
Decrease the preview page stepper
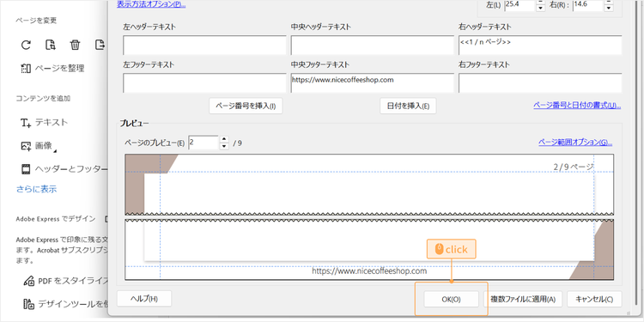(224, 146)
